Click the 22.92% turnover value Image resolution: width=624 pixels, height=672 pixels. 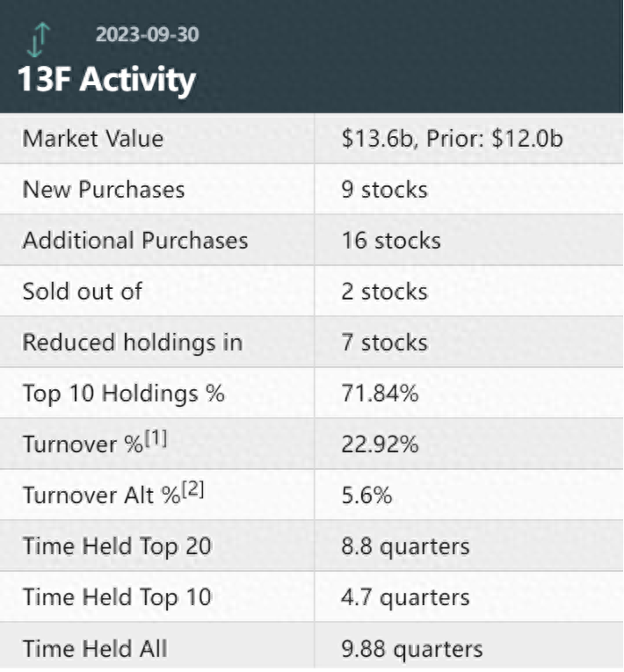click(x=380, y=444)
